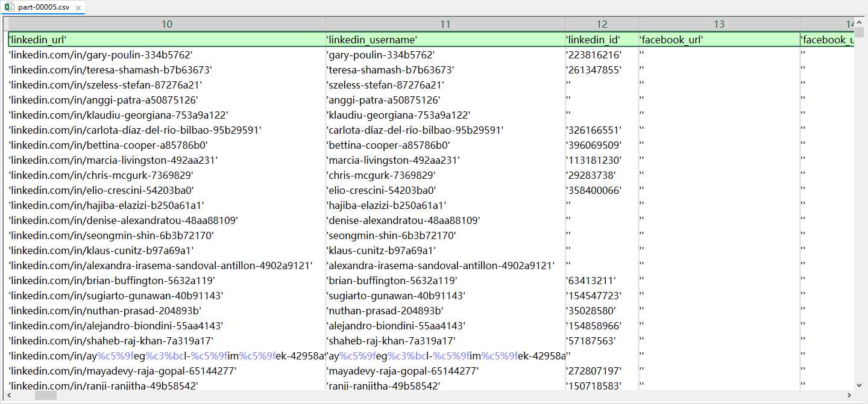The width and height of the screenshot is (868, 404).
Task: Select column header 11
Action: pos(445,24)
